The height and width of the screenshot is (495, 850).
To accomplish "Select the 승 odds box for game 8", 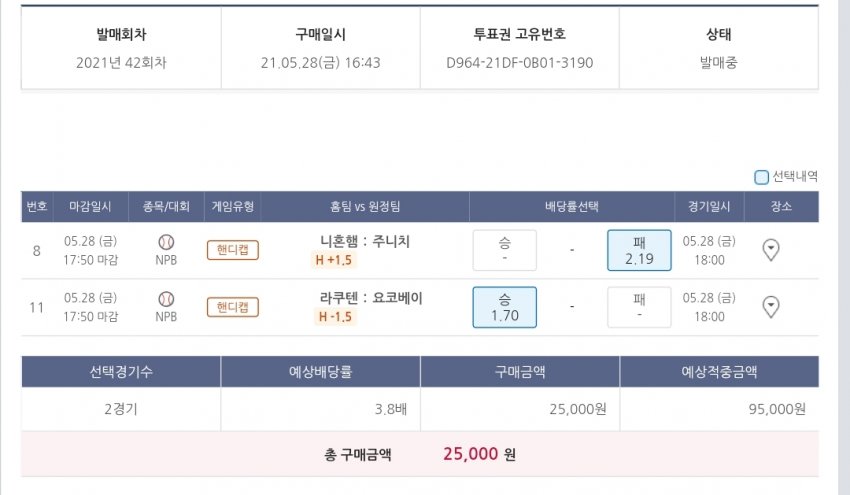I will tap(504, 250).
